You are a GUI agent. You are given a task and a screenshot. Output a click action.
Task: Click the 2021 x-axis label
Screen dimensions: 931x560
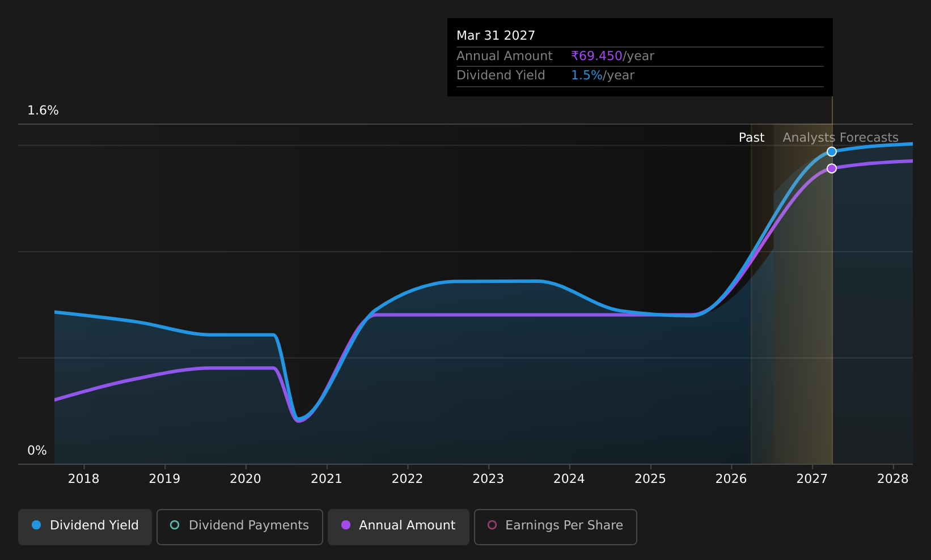[327, 479]
